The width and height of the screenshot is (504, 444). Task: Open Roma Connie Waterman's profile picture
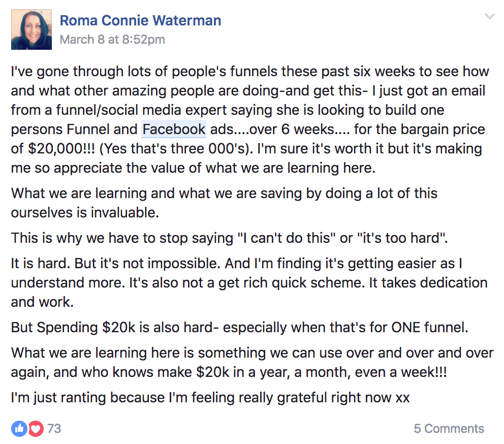tap(30, 30)
